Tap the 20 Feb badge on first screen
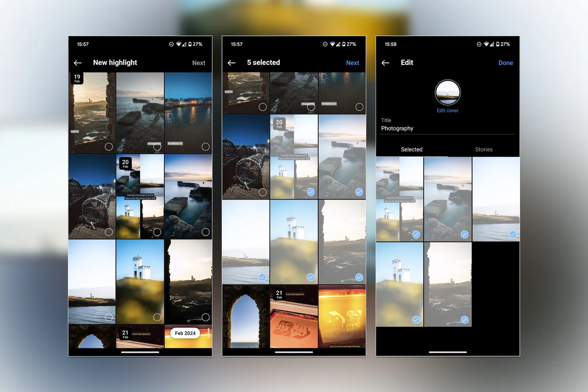This screenshot has width=588, height=392. click(x=125, y=164)
